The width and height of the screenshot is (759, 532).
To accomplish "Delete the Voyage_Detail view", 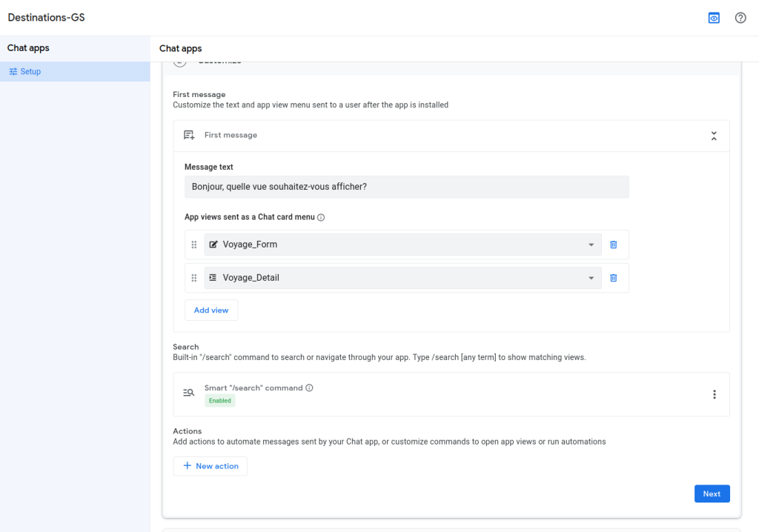I will 613,278.
